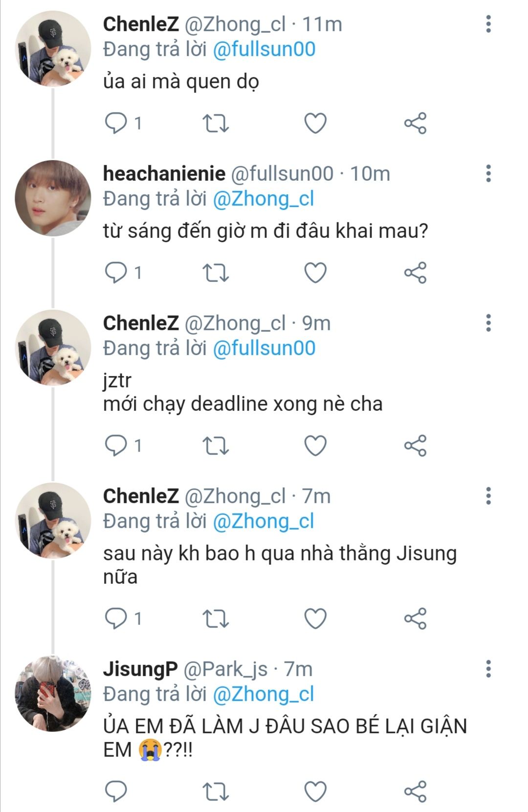Reply to JisungP's tweet
528x812 pixels.
tap(116, 791)
